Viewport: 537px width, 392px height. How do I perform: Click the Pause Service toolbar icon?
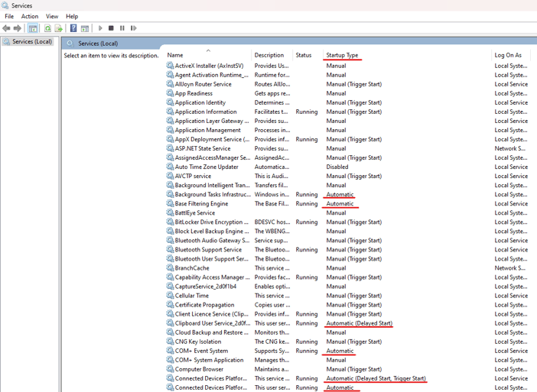(122, 28)
